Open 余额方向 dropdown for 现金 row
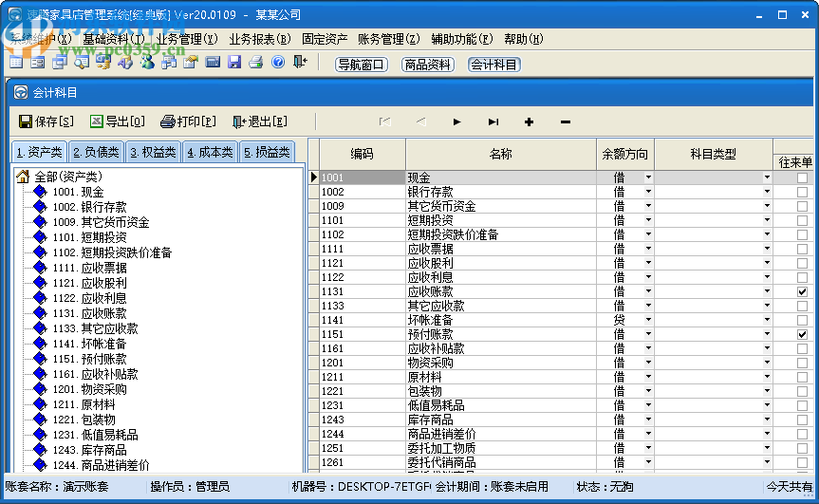This screenshot has height=504, width=819. pos(649,178)
